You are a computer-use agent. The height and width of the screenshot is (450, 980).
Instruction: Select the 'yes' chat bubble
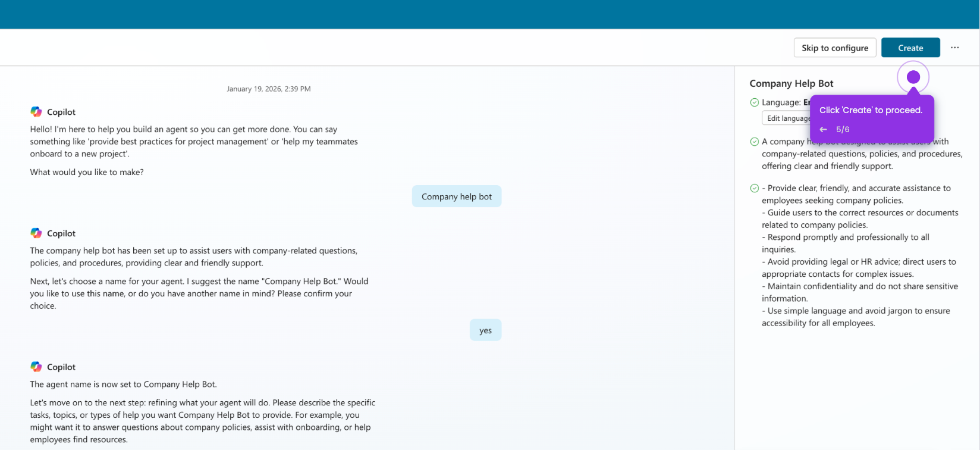click(x=486, y=330)
